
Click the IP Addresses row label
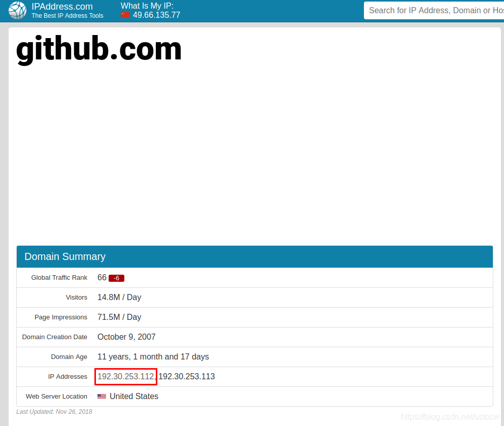[x=68, y=376]
